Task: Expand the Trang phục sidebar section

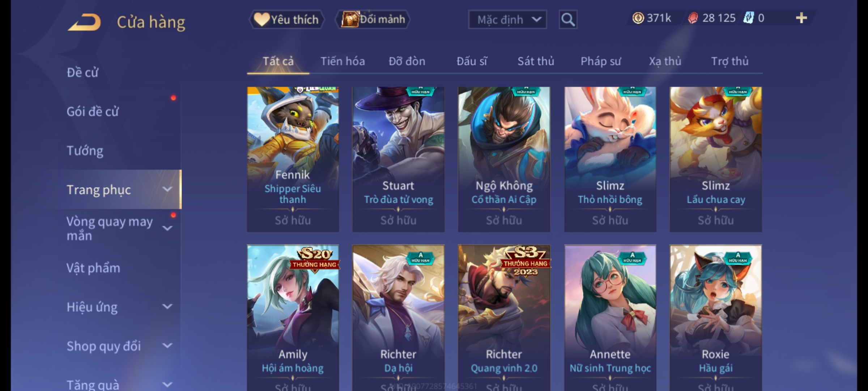Action: pyautogui.click(x=167, y=189)
